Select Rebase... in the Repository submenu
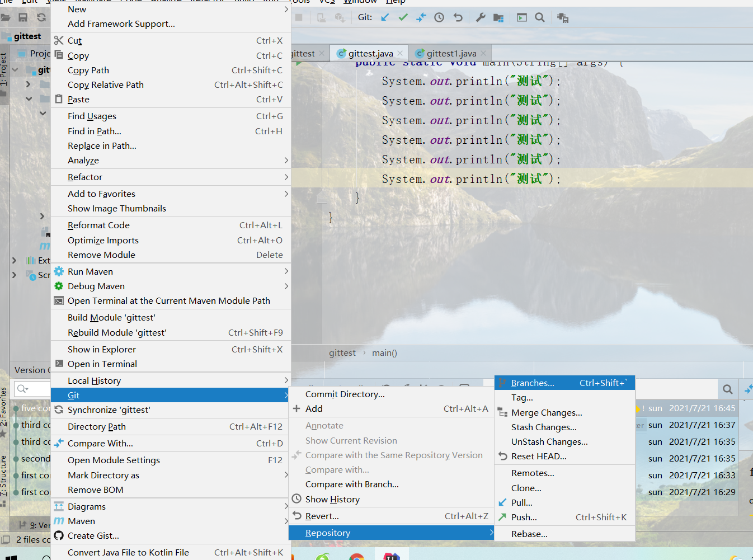The height and width of the screenshot is (560, 753). [565, 534]
